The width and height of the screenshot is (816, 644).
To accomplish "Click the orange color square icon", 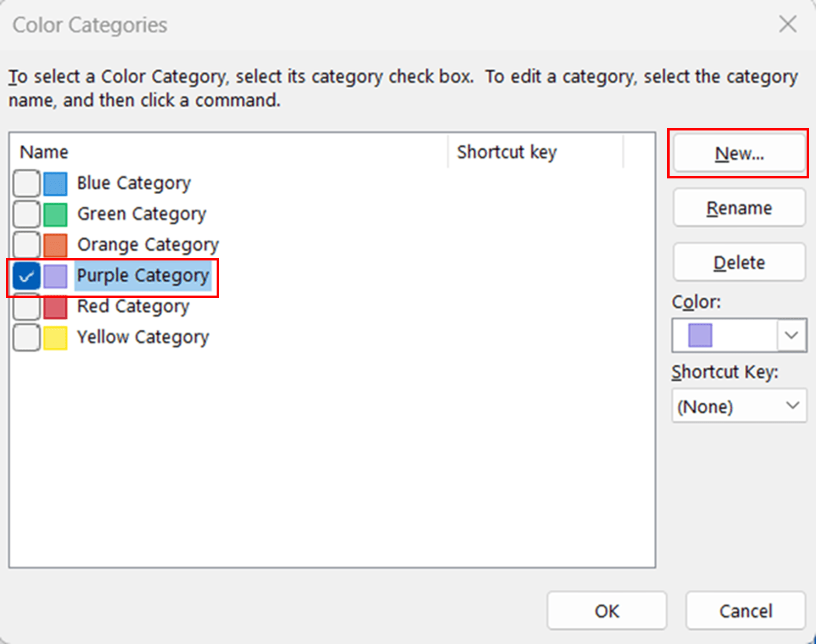I will (55, 245).
